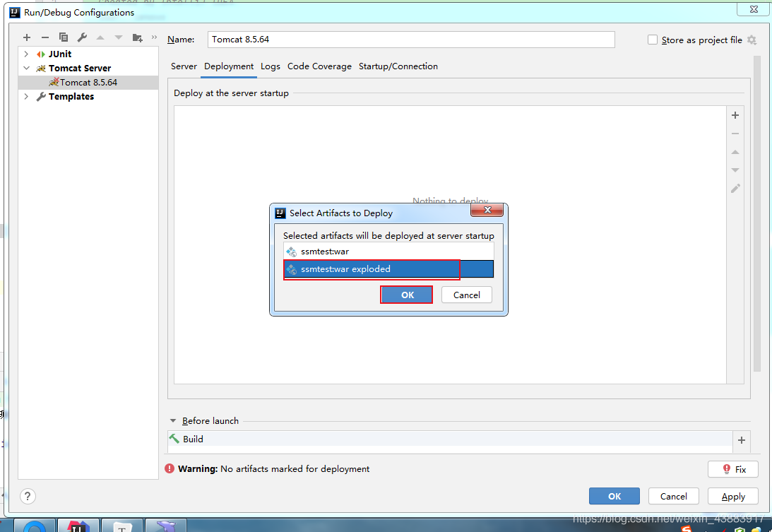The width and height of the screenshot is (772, 532).
Task: Click the Name field containing Tomcat 8.5.64
Action: click(411, 40)
